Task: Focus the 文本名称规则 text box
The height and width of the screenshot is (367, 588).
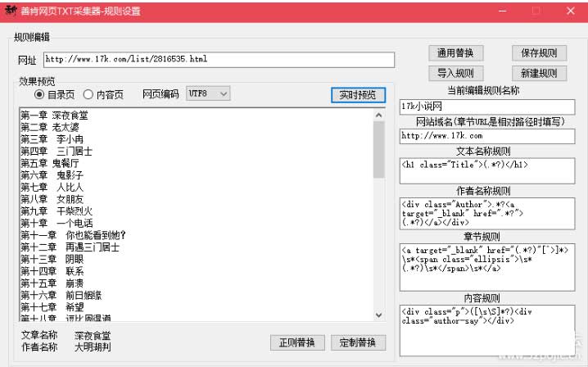Action: pyautogui.click(x=487, y=171)
